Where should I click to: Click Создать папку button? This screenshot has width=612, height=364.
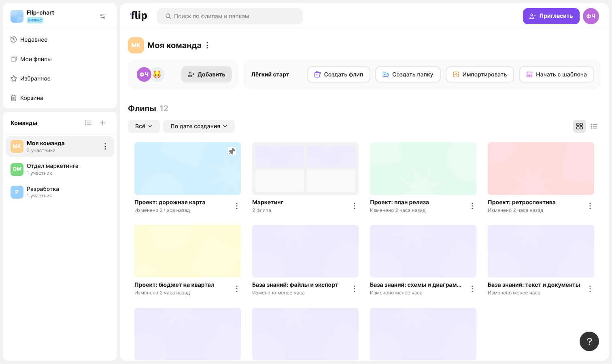click(x=408, y=74)
